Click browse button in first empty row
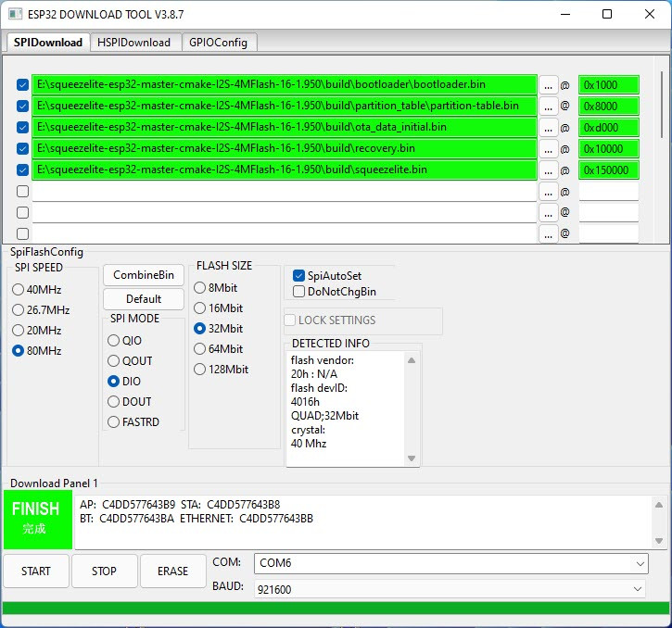Viewport: 672px width, 628px height. click(548, 192)
